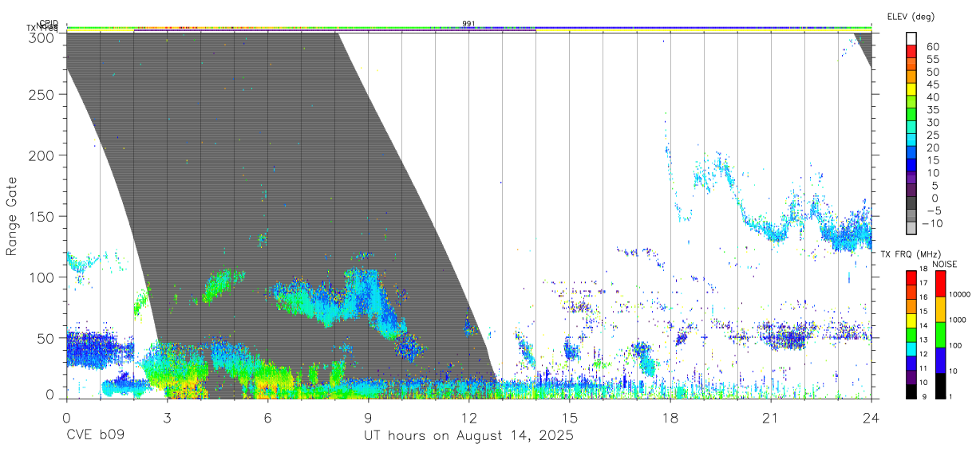Pick the amber swatch of the NOISE color bar
Screen dimensions: 980x452
coord(942,309)
